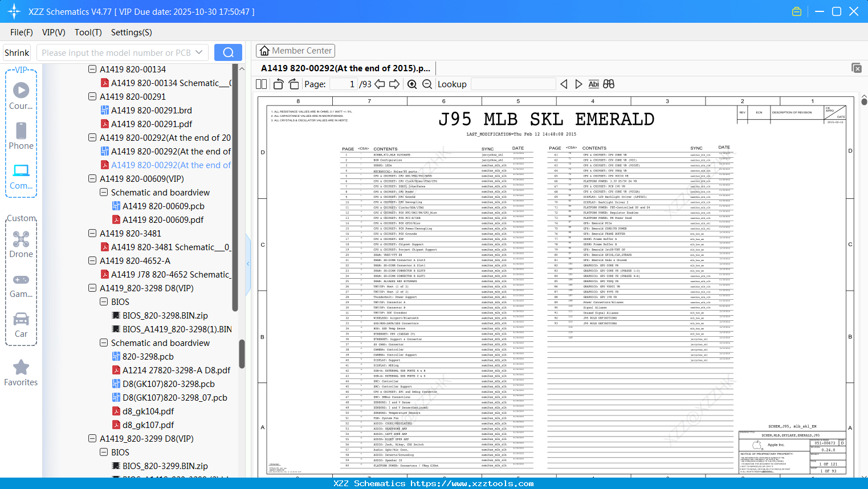Open the Settings(S) menu
The height and width of the screenshot is (489, 868).
[132, 32]
